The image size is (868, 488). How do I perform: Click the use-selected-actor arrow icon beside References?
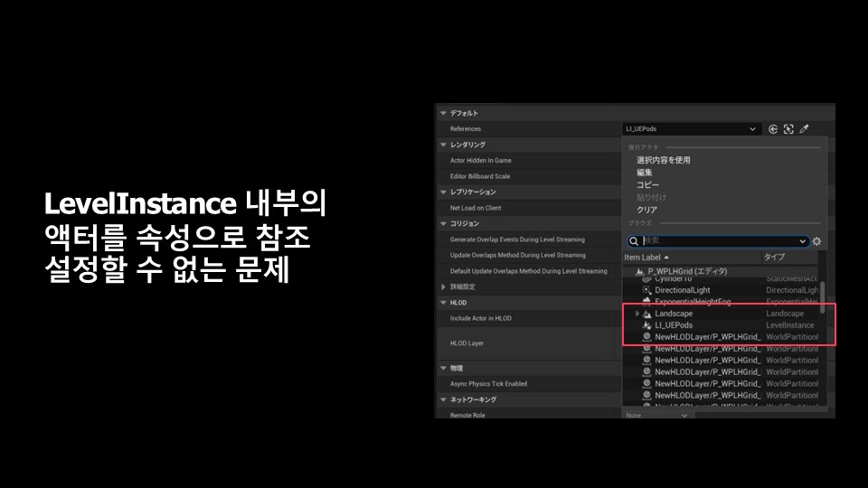tap(773, 129)
